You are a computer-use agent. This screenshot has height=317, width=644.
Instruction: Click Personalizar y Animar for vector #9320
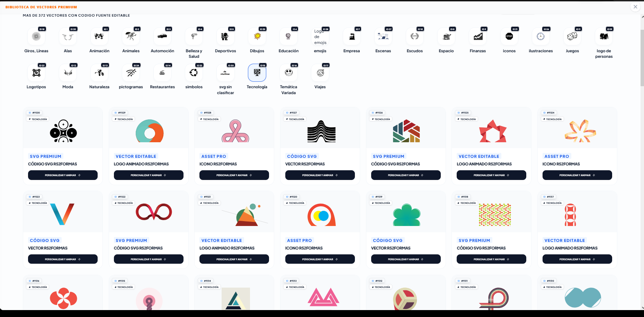click(320, 259)
